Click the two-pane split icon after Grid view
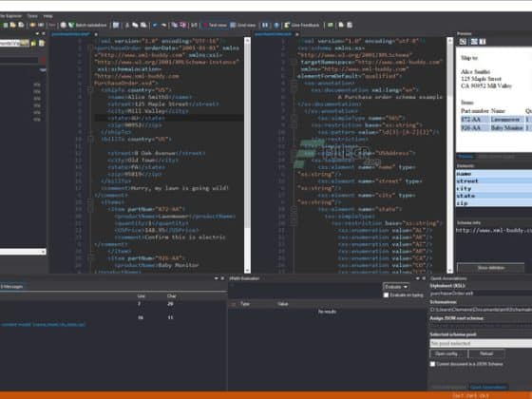 coord(265,25)
